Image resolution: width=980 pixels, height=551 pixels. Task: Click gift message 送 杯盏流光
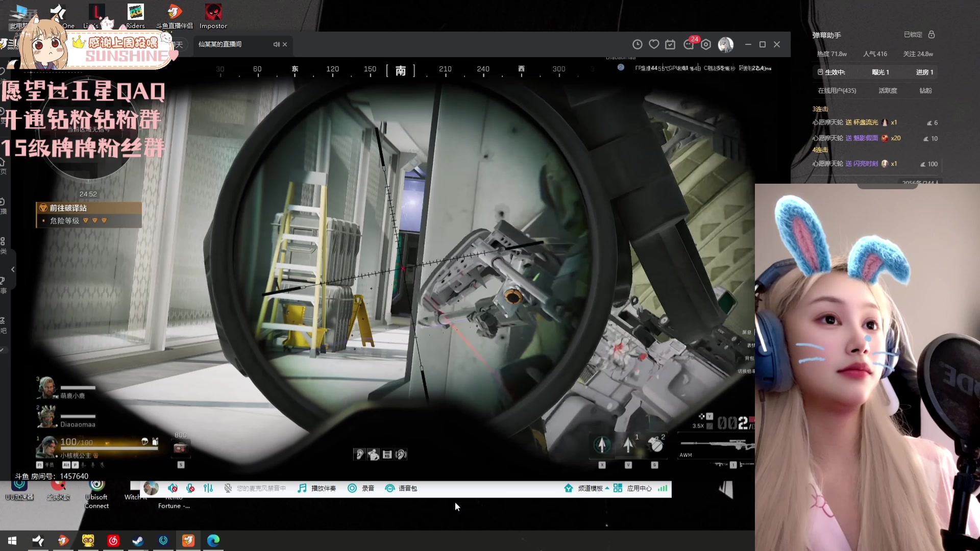click(x=862, y=122)
